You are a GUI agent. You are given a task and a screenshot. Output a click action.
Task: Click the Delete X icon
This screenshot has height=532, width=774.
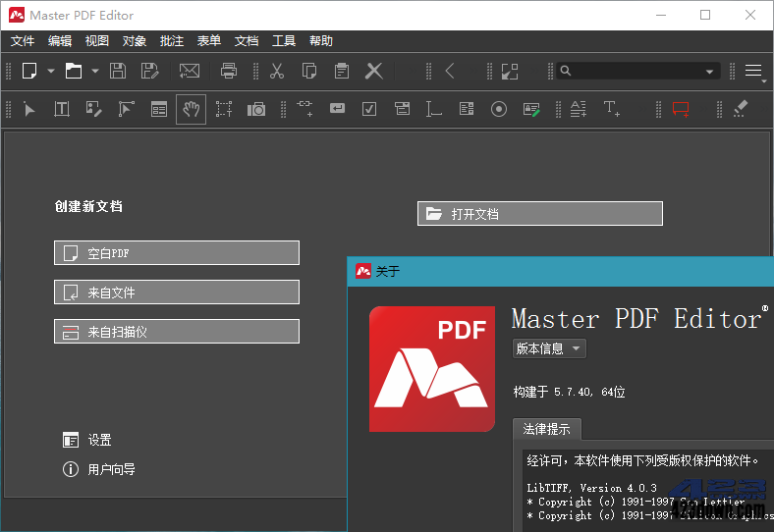(x=373, y=71)
